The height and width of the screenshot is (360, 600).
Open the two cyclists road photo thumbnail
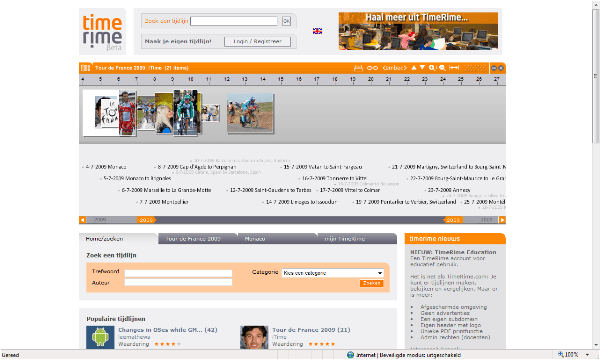250,113
